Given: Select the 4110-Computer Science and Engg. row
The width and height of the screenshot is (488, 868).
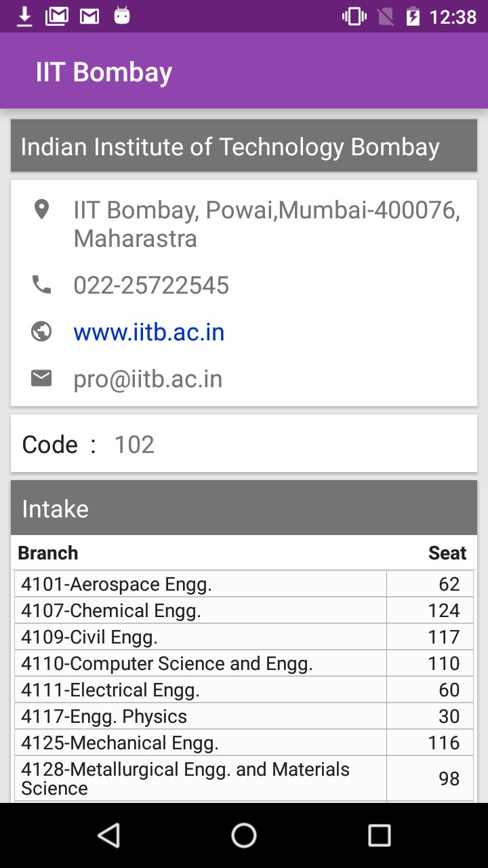Looking at the screenshot, I should pos(244,663).
